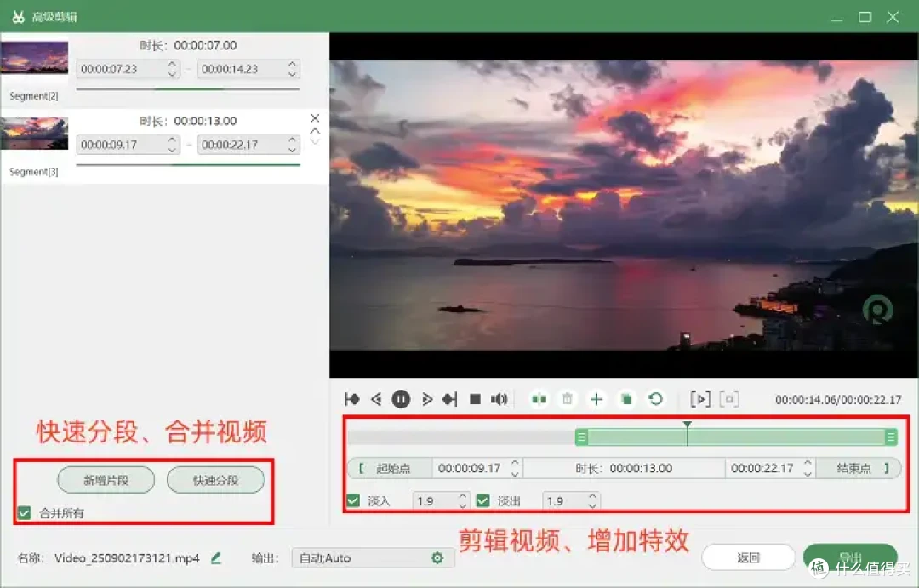This screenshot has width=919, height=588.
Task: Move Segment[3] down in the list
Action: pos(315,141)
